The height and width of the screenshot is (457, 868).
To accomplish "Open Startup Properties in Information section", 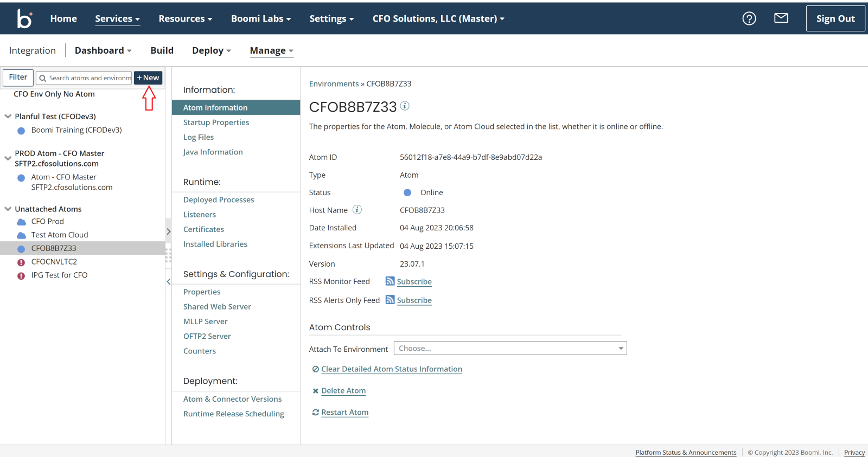I will click(216, 123).
